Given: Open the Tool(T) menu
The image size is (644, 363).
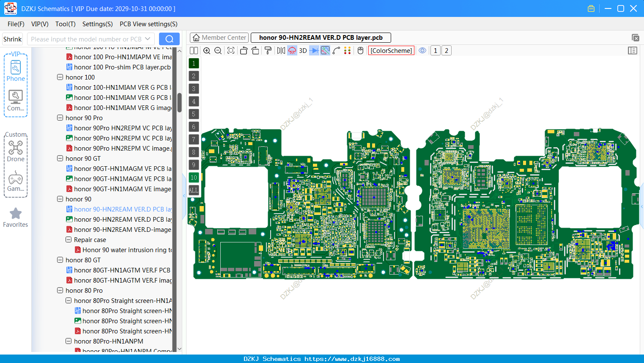Looking at the screenshot, I should pyautogui.click(x=66, y=24).
